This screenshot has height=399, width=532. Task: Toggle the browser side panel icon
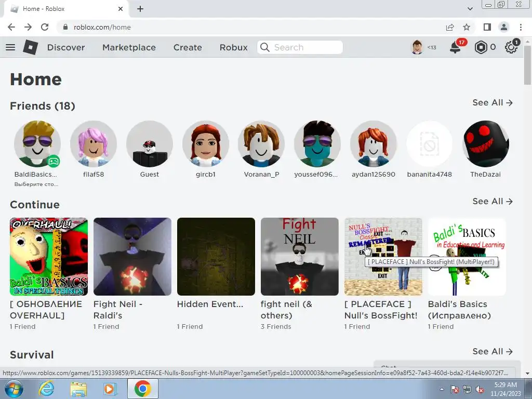click(x=487, y=27)
